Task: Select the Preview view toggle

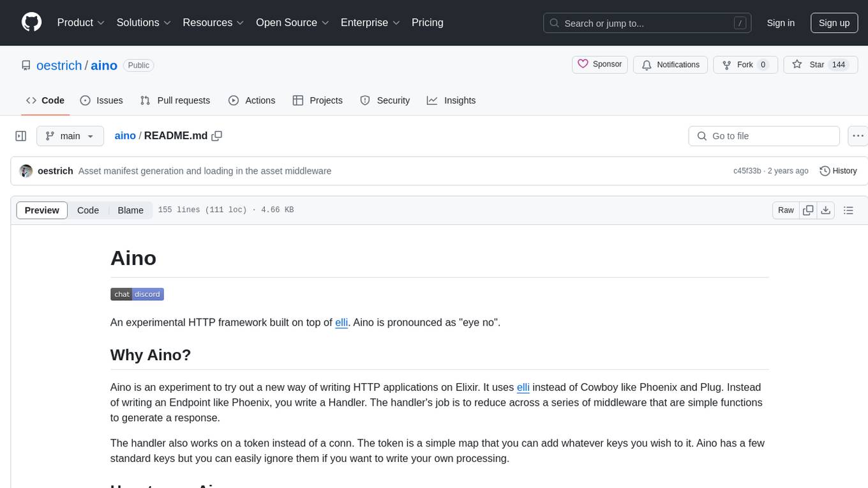Action: pyautogui.click(x=42, y=210)
